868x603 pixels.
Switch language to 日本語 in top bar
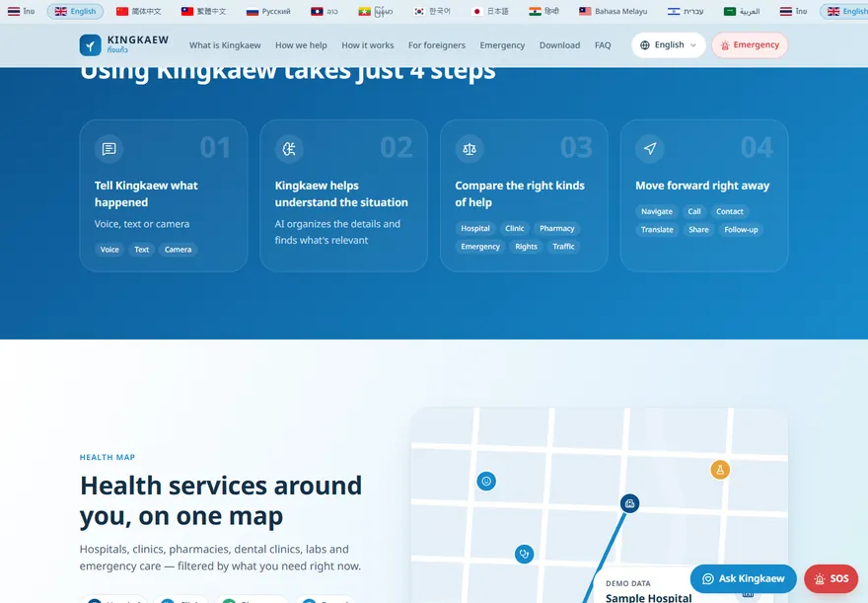[490, 11]
